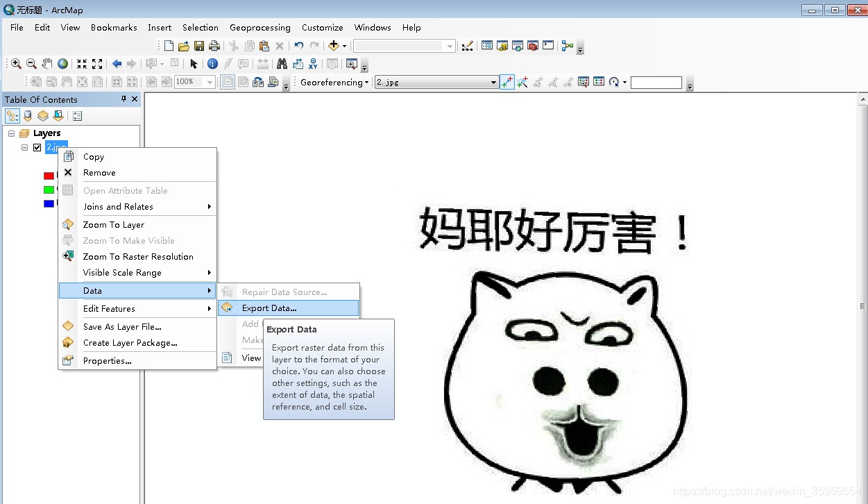Open the Create Viewer Window icon
Viewport: 868px width, 504px height.
pyautogui.click(x=352, y=64)
